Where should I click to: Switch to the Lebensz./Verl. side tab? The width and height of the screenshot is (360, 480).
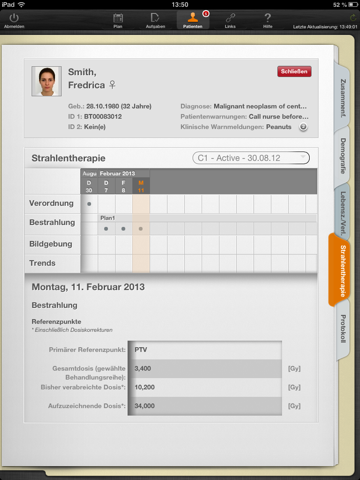coord(343,213)
